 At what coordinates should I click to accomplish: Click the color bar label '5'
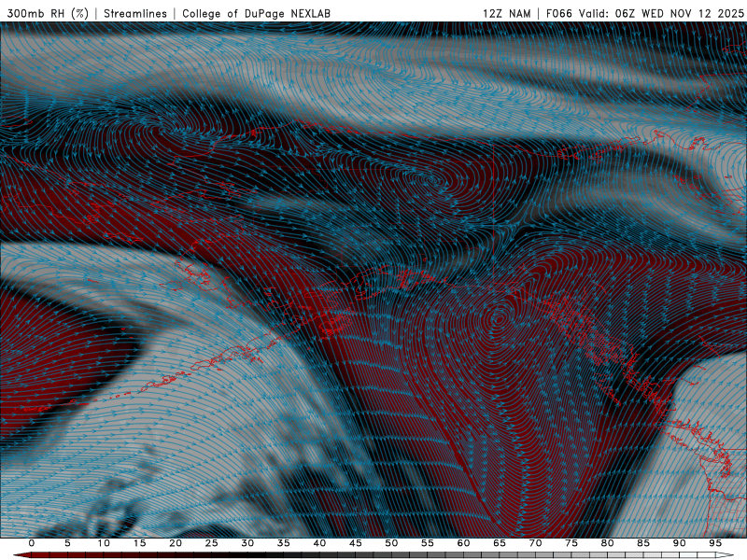coord(67,543)
